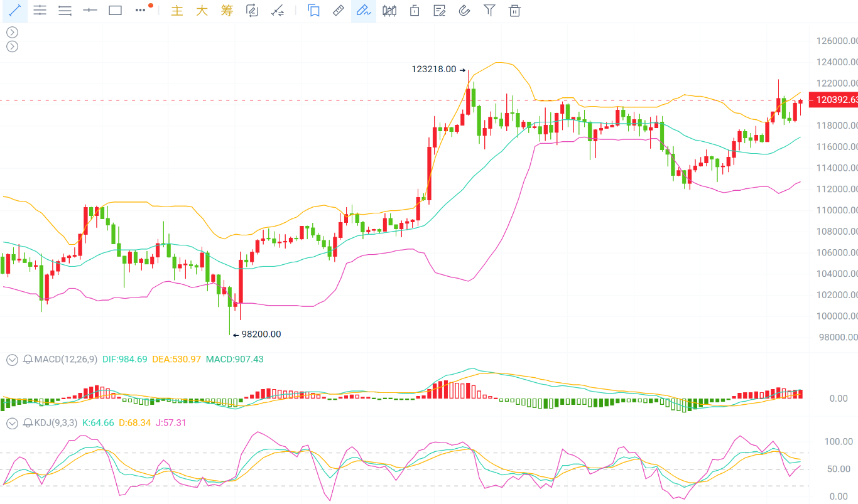Open MACD(12,26,9) parameter settings
858x504 pixels.
click(66, 360)
